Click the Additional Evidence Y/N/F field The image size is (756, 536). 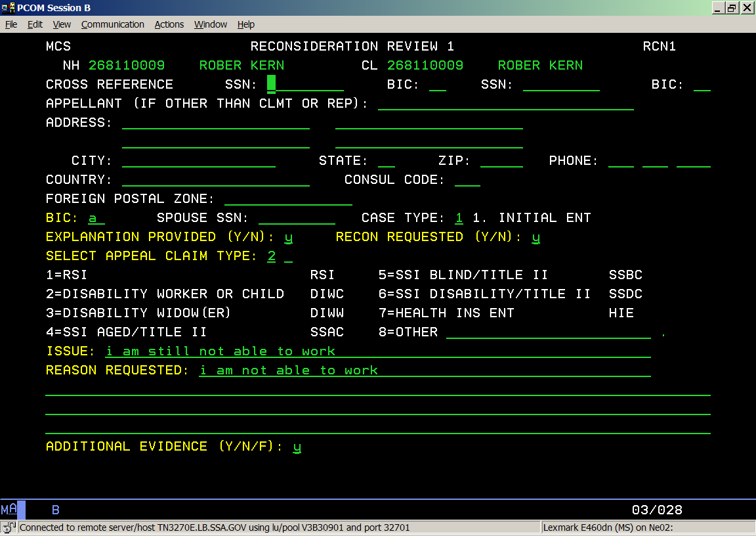(x=297, y=447)
